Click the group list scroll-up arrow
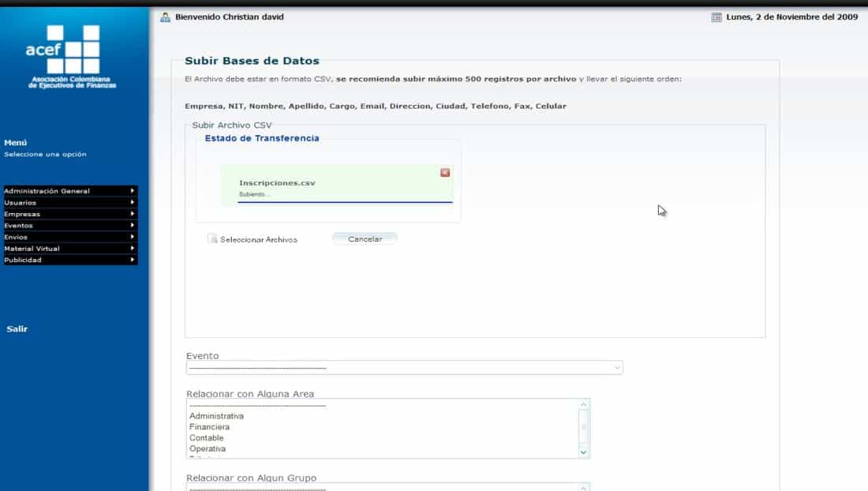The height and width of the screenshot is (491, 868). click(583, 488)
